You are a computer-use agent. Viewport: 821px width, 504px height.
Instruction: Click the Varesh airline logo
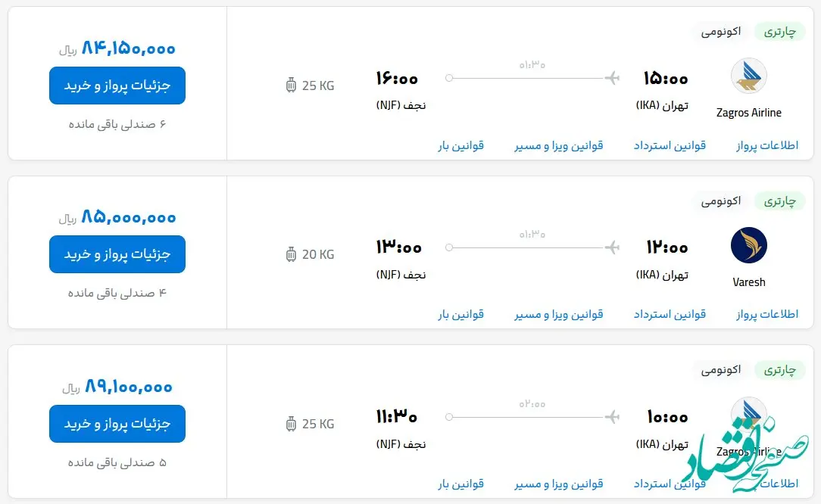(x=748, y=245)
